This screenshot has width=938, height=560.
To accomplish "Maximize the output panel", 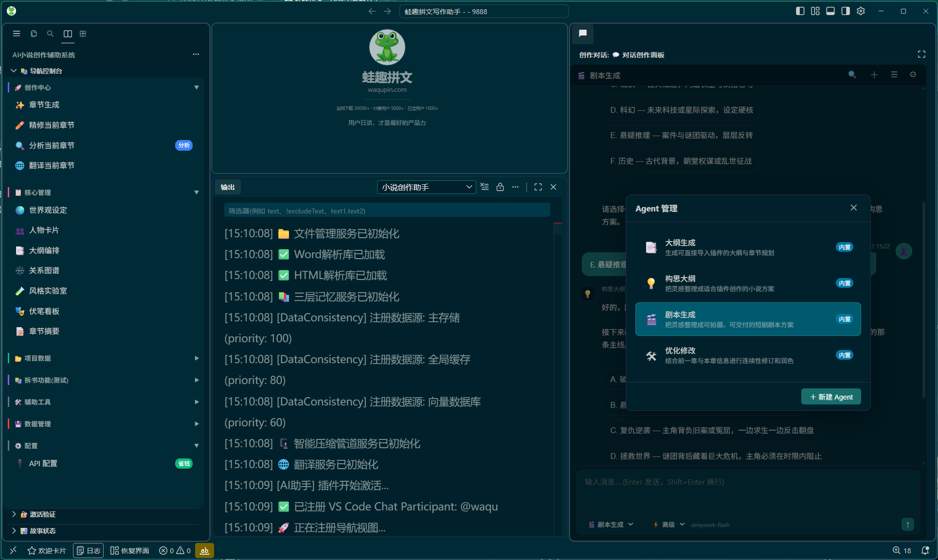I will (x=538, y=187).
